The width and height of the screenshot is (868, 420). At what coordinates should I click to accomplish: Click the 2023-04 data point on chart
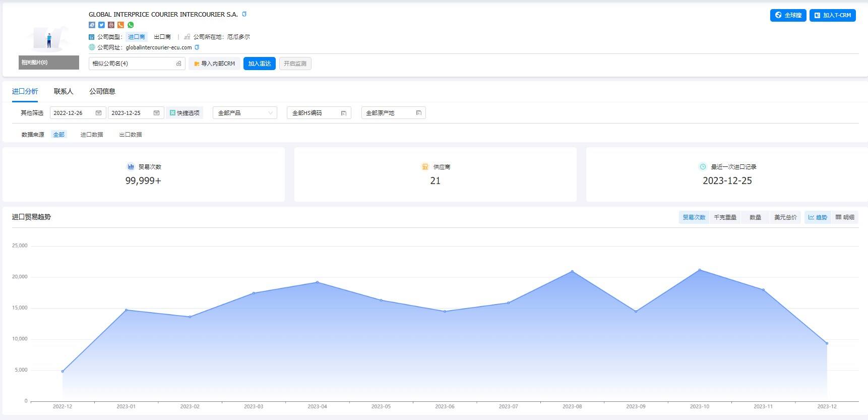click(x=317, y=282)
